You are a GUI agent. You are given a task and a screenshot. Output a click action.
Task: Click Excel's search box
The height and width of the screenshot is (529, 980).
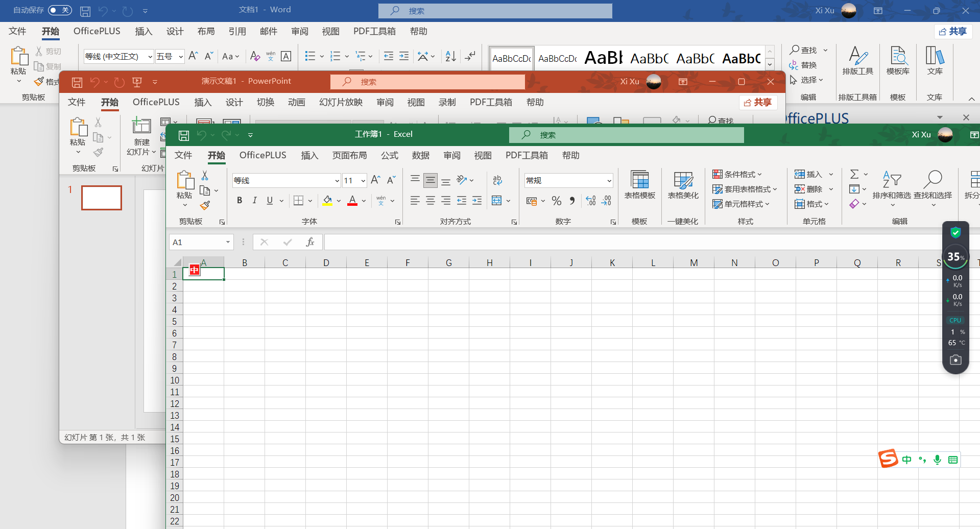coord(626,135)
